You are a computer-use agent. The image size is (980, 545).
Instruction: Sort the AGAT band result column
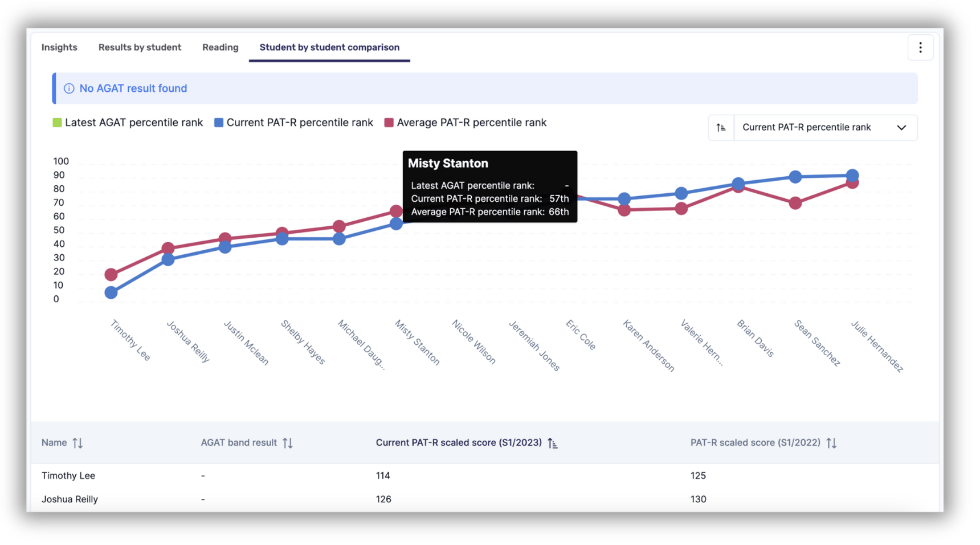(288, 442)
